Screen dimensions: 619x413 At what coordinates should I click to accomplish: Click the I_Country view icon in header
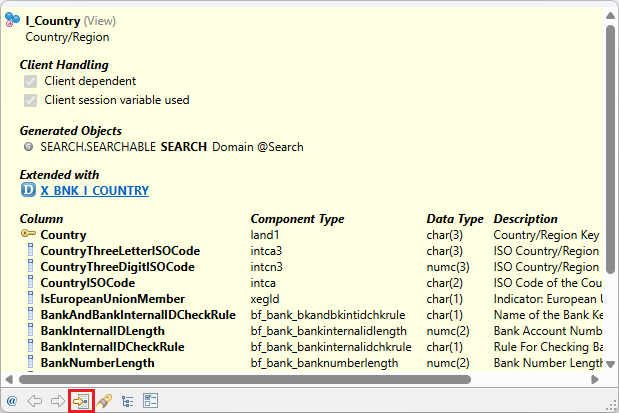[12, 20]
